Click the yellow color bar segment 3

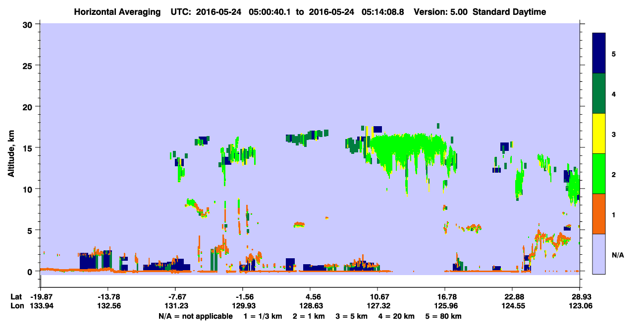click(x=599, y=133)
